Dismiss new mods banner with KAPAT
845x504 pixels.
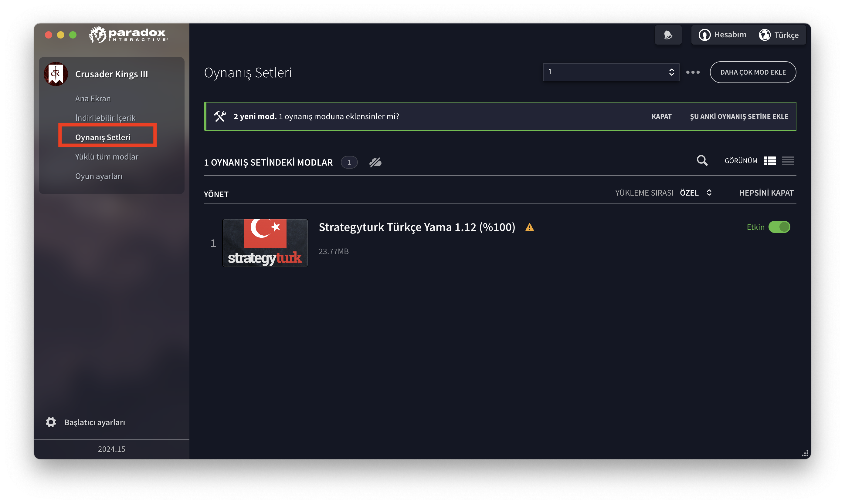[661, 116]
